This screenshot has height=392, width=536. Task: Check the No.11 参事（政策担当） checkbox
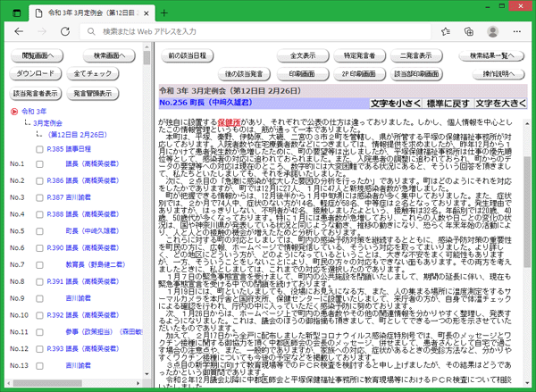[x=39, y=332]
